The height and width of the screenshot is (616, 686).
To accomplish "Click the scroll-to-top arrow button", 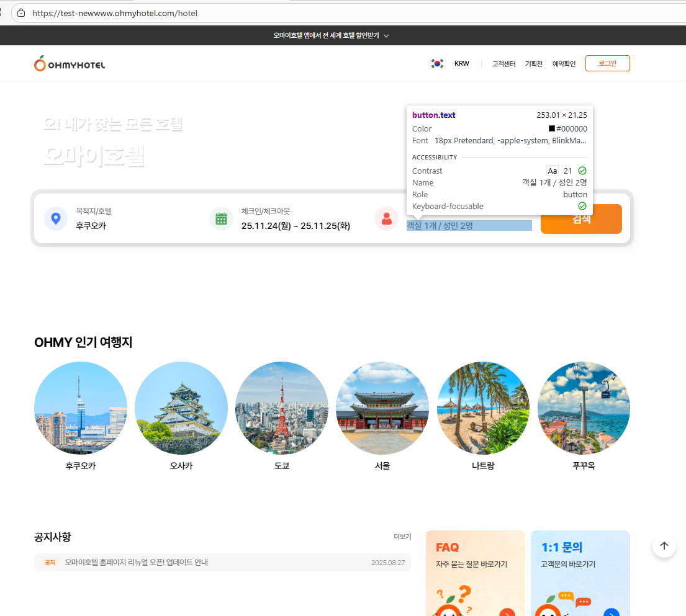I will [x=664, y=546].
